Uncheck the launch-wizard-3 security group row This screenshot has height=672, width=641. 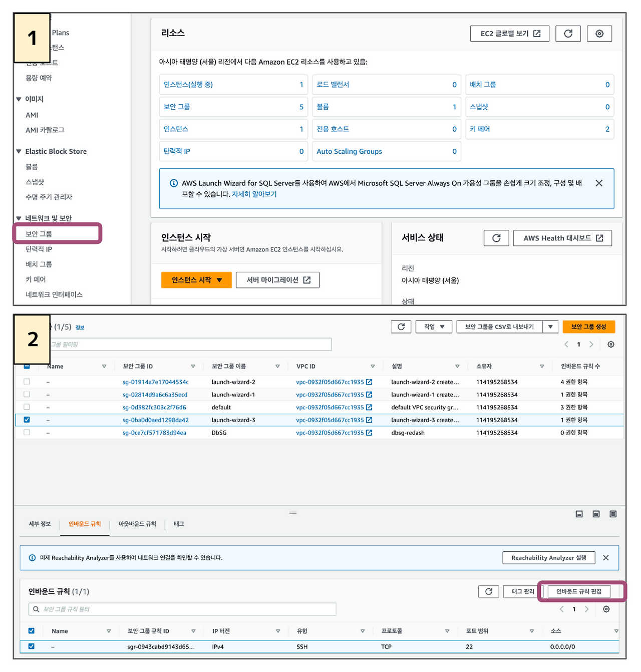(27, 420)
